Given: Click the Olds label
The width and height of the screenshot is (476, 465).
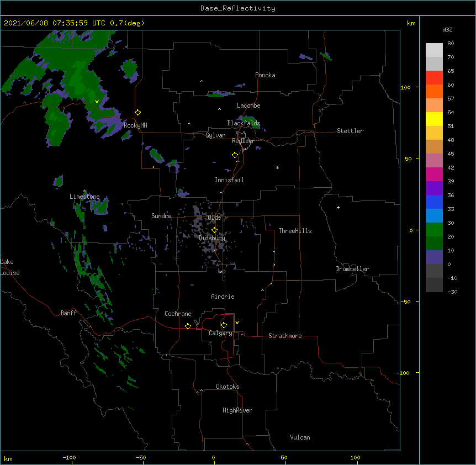Looking at the screenshot, I should tap(214, 218).
